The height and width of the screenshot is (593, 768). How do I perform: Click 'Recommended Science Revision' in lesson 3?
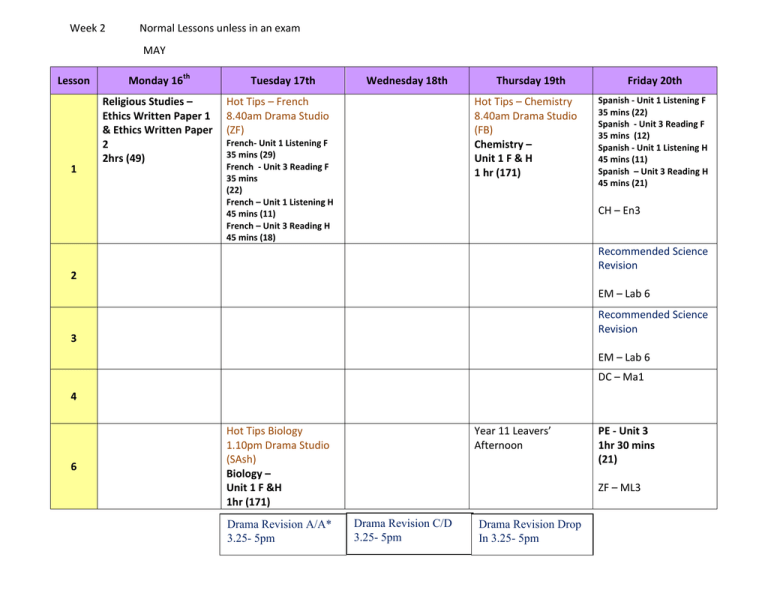[653, 322]
